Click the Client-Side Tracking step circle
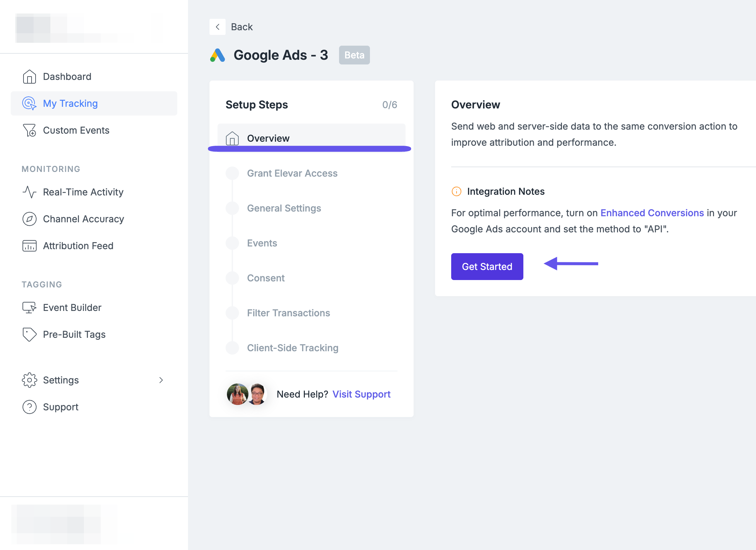The image size is (756, 550). [x=232, y=348]
